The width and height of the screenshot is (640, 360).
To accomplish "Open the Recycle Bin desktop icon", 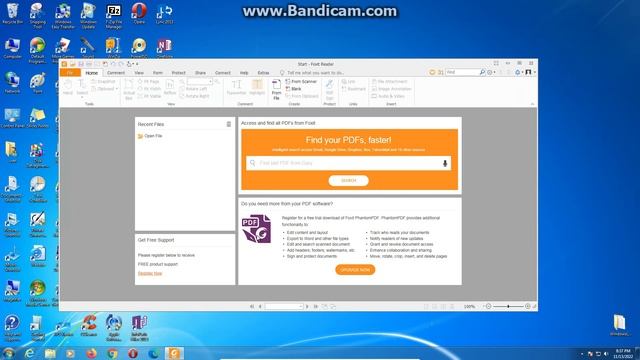I will (12, 13).
